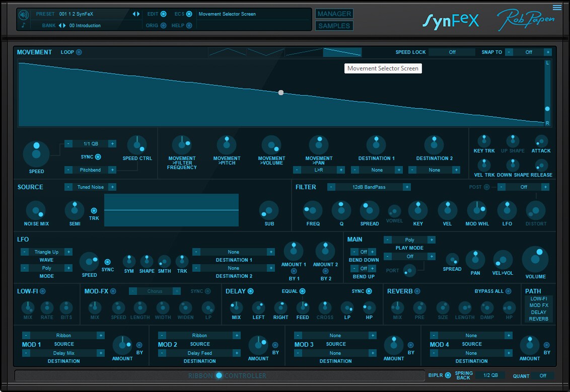Screen dimensions: 570x392
Task: Select the third movement shape thumbnail
Action: point(304,52)
